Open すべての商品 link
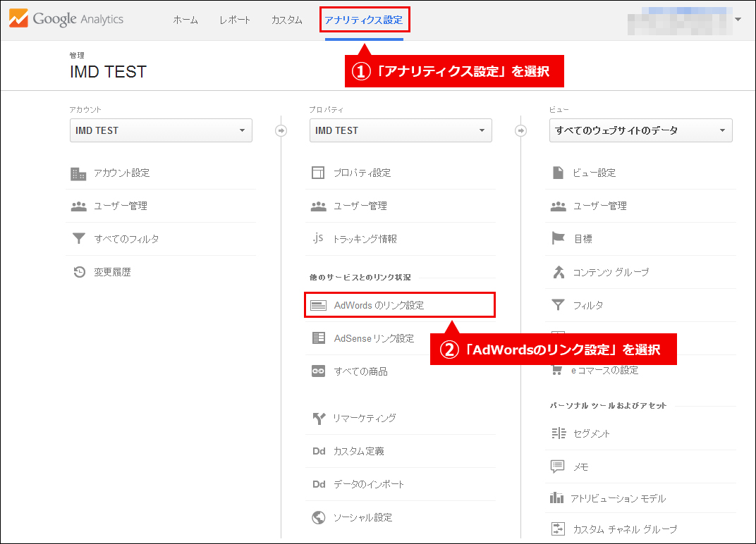This screenshot has width=756, height=544. [360, 371]
